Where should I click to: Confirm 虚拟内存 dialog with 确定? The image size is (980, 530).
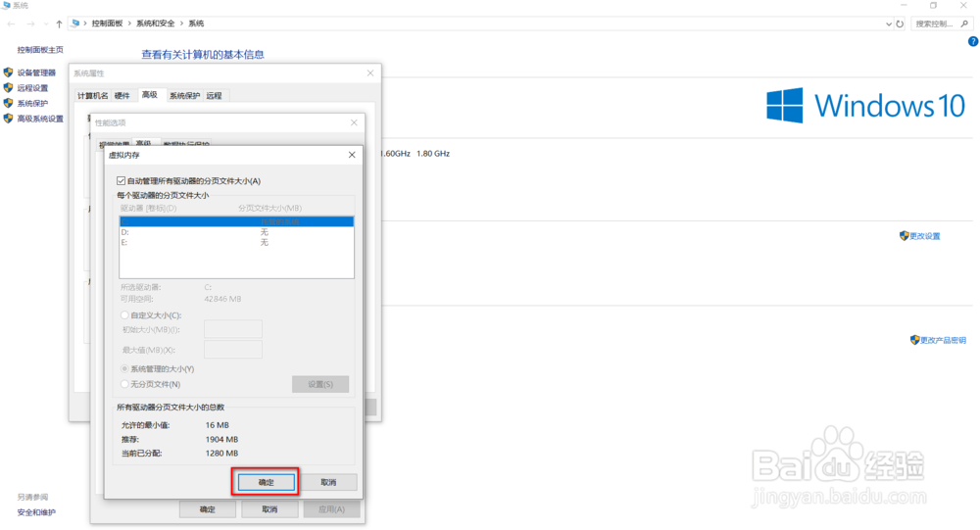[x=266, y=482]
